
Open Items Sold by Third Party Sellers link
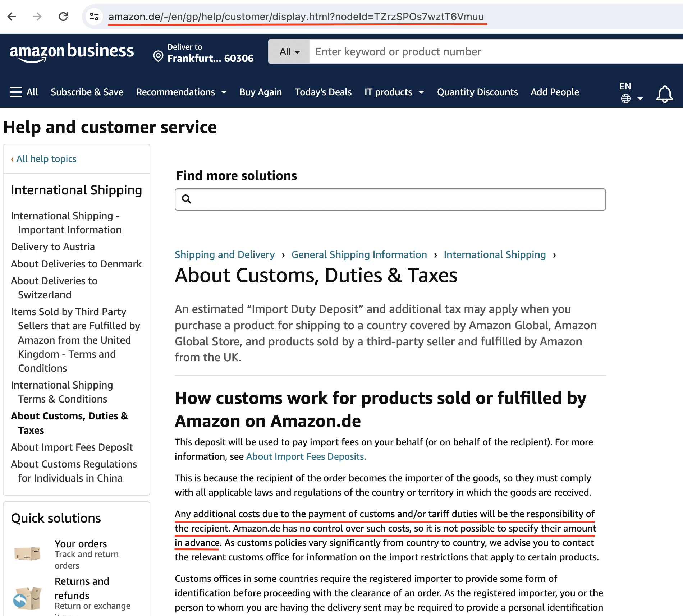[75, 340]
